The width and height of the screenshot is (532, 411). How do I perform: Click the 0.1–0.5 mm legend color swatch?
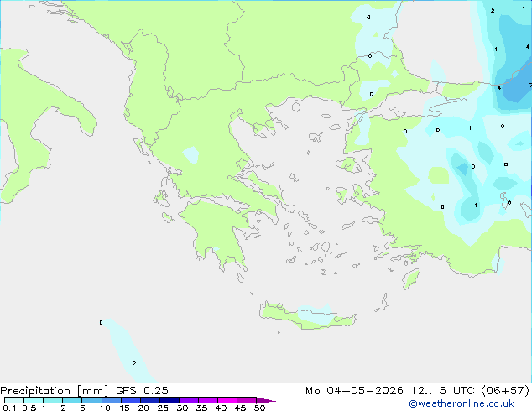pyautogui.click(x=14, y=400)
